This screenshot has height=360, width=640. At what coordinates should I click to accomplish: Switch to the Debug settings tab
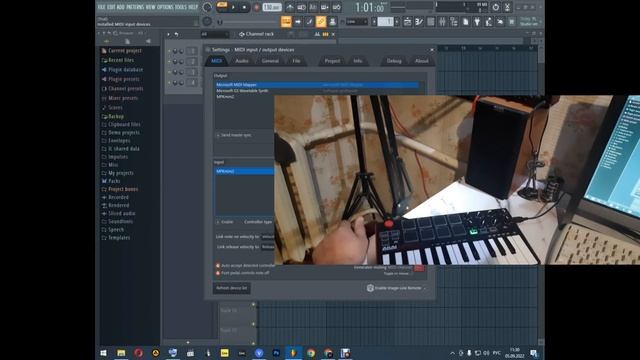pos(394,61)
